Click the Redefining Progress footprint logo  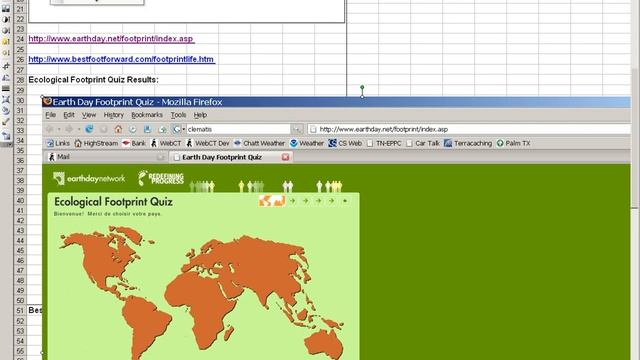point(161,178)
